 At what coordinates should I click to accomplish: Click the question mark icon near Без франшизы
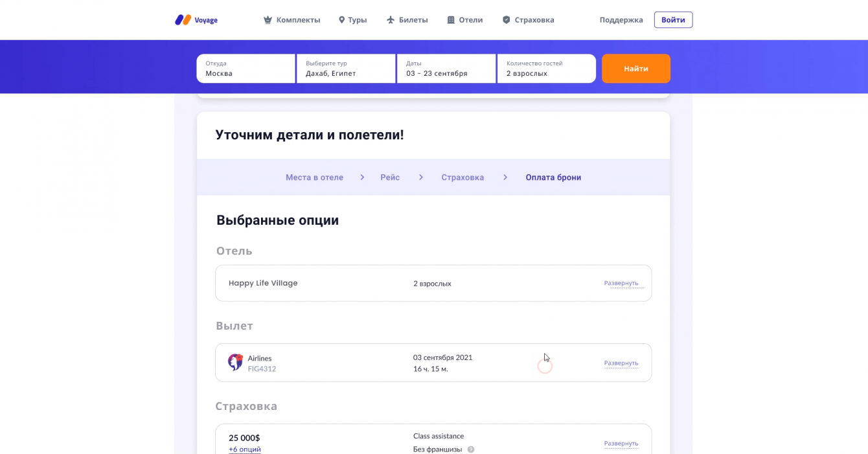471,449
